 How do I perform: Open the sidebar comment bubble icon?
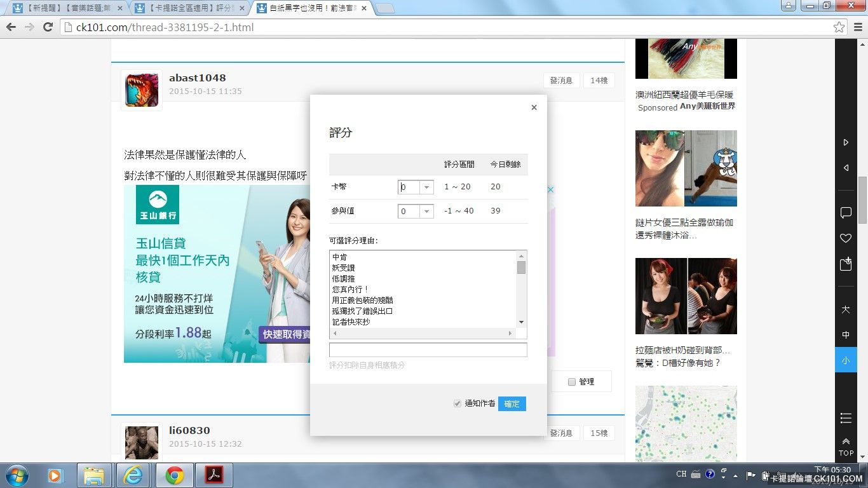846,212
